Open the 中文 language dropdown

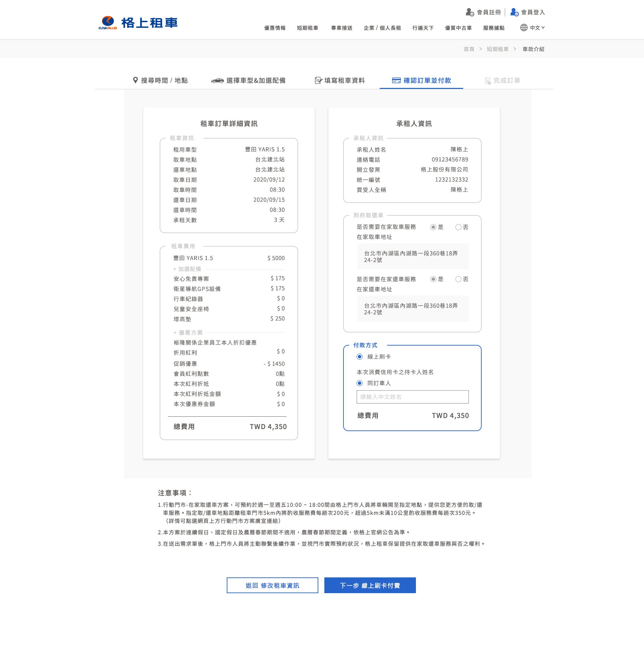click(x=537, y=28)
